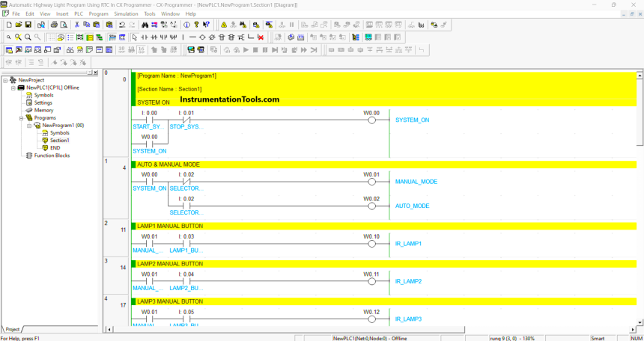Image resolution: width=644 pixels, height=341 pixels.
Task: Collapse the NewProgram1 (00) node
Action: click(29, 126)
